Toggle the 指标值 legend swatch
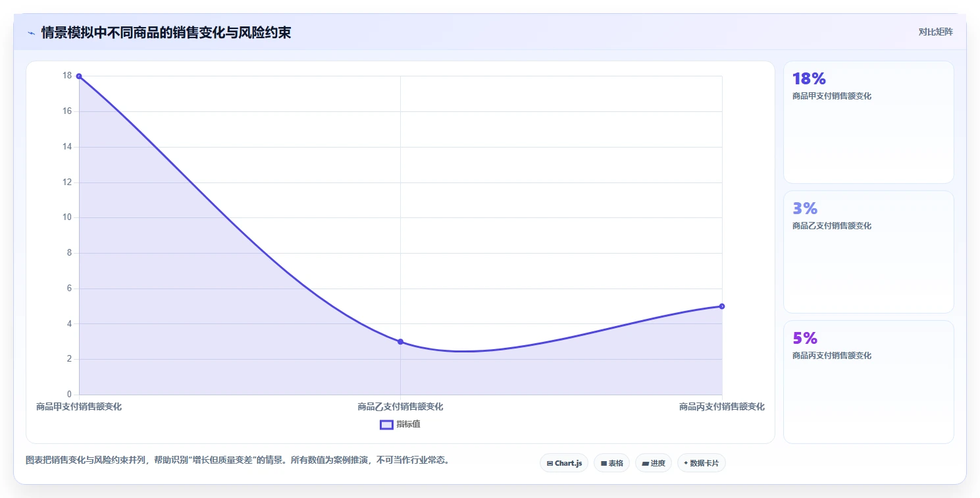The image size is (980, 498). coord(386,425)
